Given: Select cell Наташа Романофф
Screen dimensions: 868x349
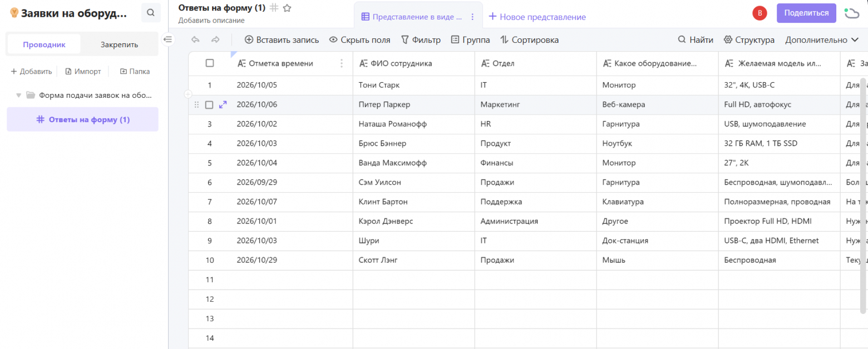Looking at the screenshot, I should (413, 124).
